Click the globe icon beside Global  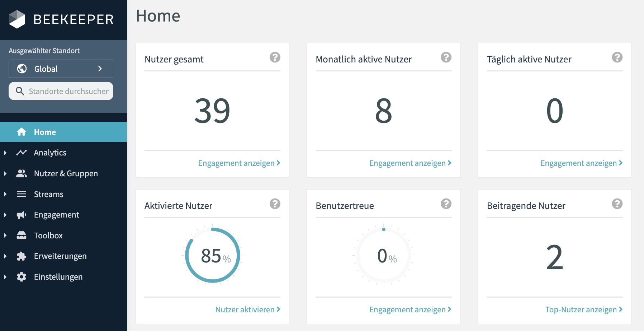pos(22,69)
